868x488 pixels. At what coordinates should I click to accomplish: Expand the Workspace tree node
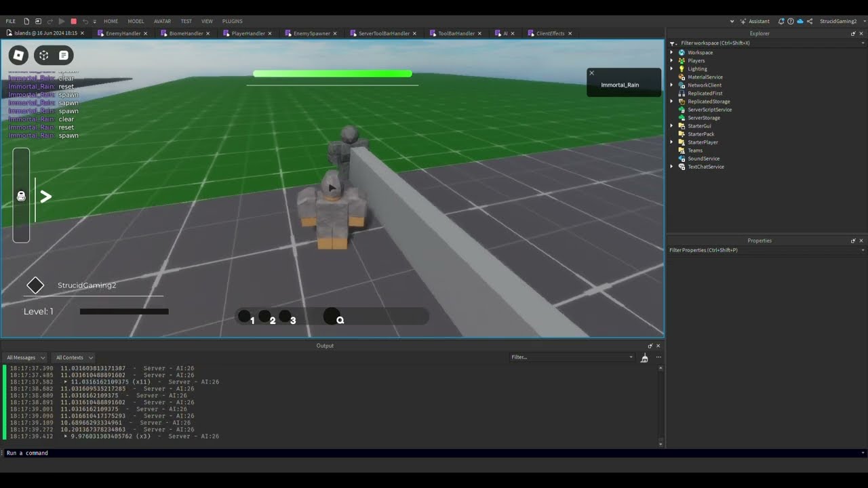click(672, 52)
